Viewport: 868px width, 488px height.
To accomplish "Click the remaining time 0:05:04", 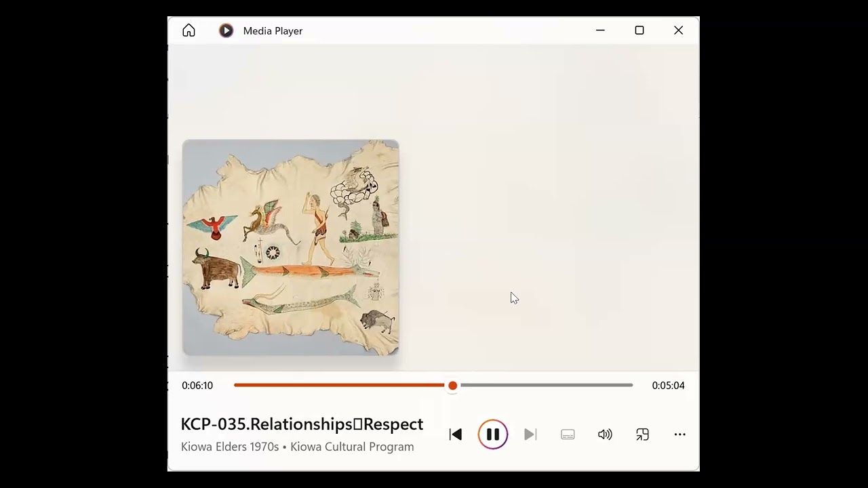I will [668, 386].
